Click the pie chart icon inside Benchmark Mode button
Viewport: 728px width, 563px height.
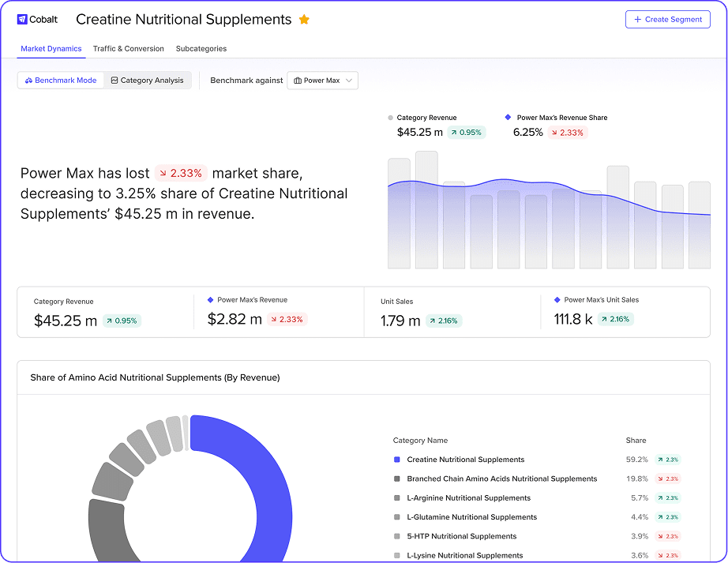pyautogui.click(x=31, y=80)
